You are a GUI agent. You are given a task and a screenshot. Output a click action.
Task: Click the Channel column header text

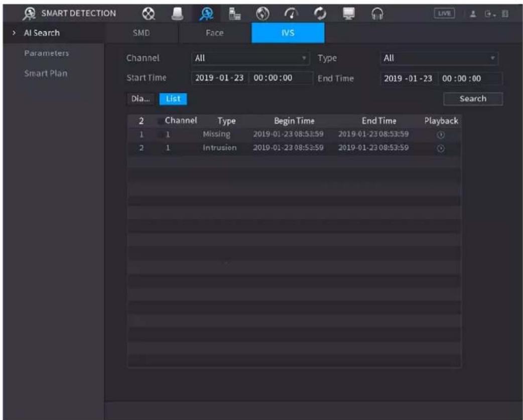pos(181,120)
